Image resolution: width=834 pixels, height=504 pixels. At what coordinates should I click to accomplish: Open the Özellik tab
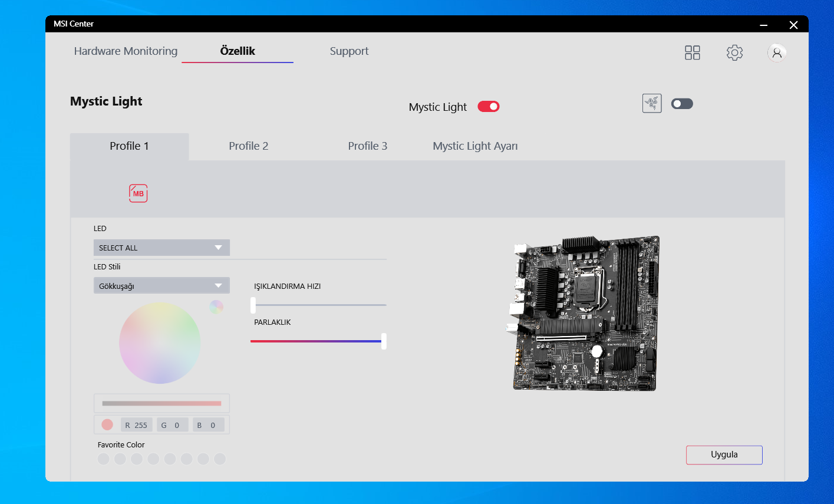point(238,51)
